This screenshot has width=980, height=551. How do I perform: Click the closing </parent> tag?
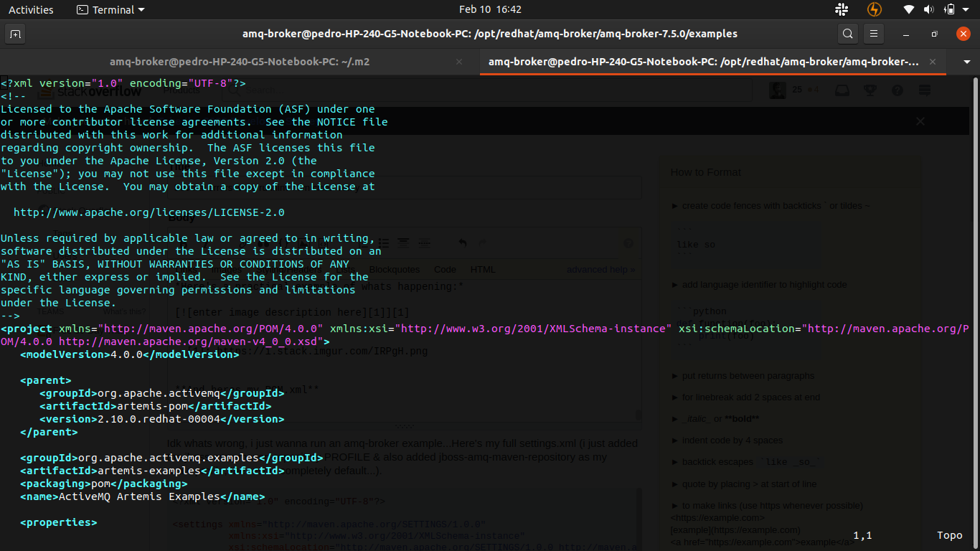point(49,432)
